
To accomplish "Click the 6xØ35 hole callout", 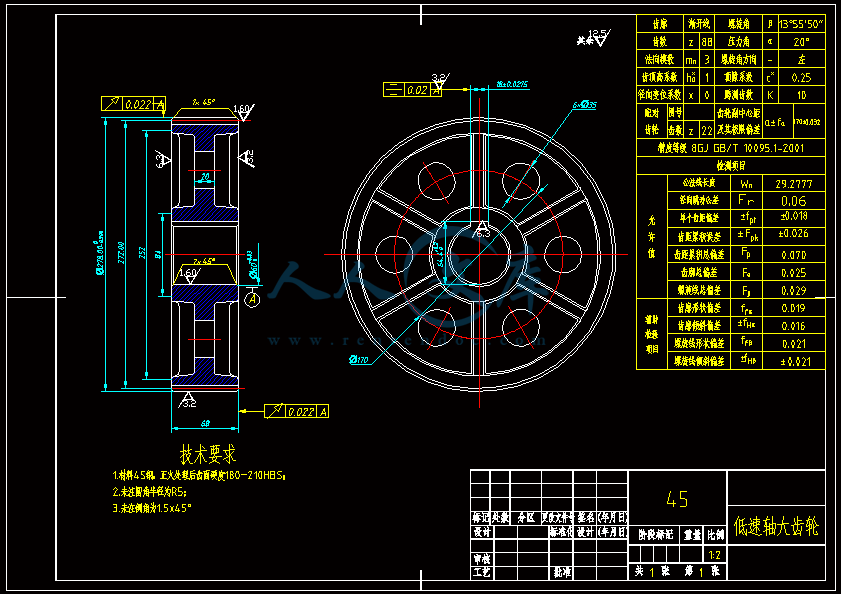I will coord(585,105).
